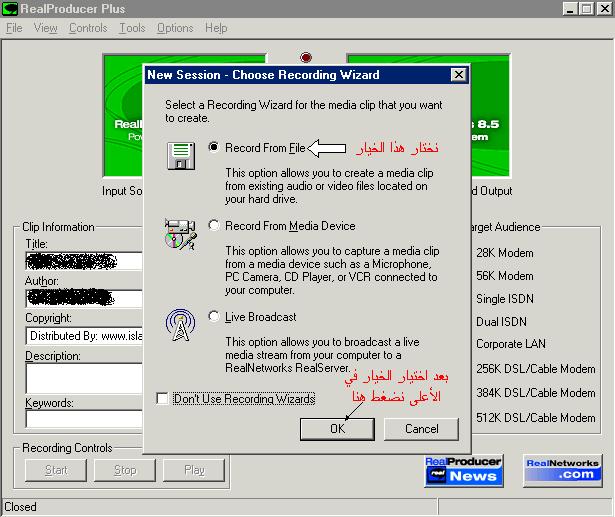
Task: Click the Live Broadcast antenna tower icon
Action: point(180,325)
